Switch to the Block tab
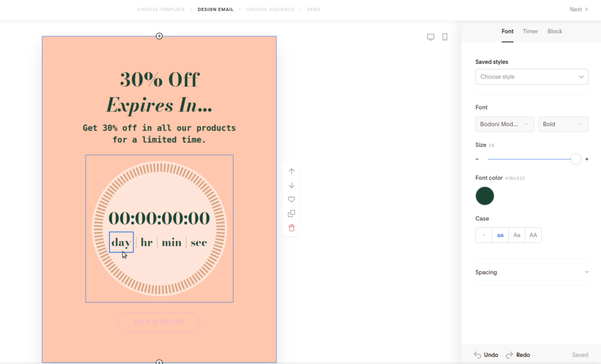The height and width of the screenshot is (364, 601). point(555,32)
